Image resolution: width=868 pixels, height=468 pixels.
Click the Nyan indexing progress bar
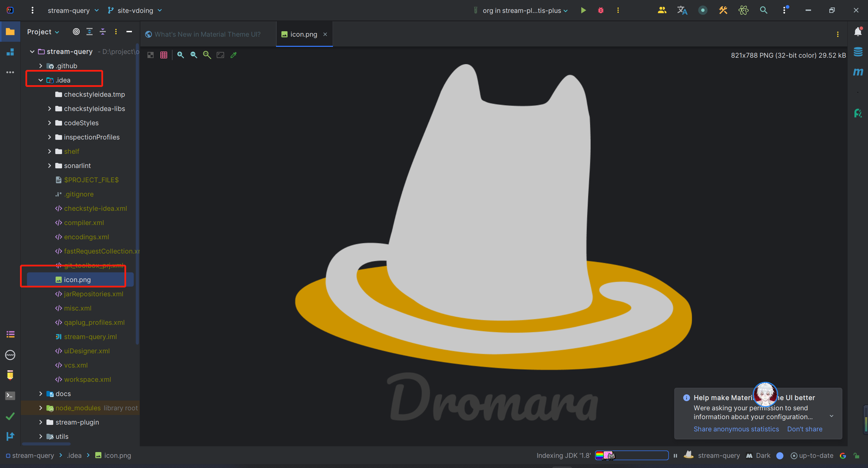pyautogui.click(x=632, y=455)
